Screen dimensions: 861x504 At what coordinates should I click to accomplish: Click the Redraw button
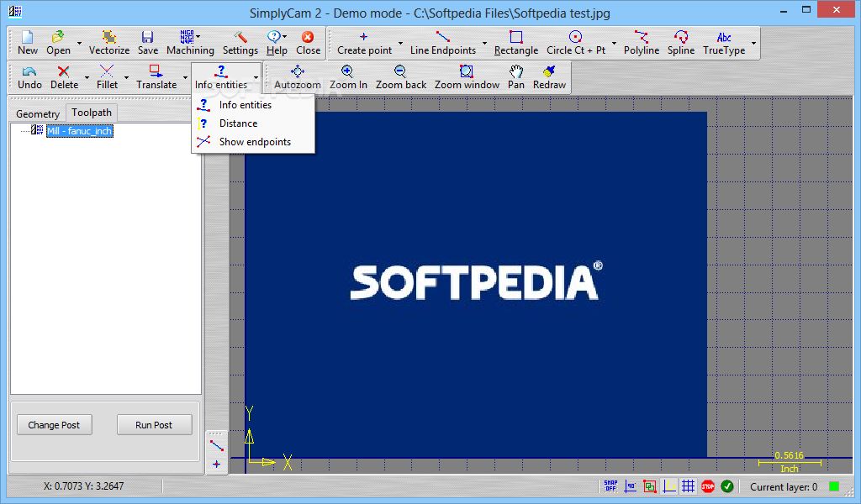click(x=549, y=77)
